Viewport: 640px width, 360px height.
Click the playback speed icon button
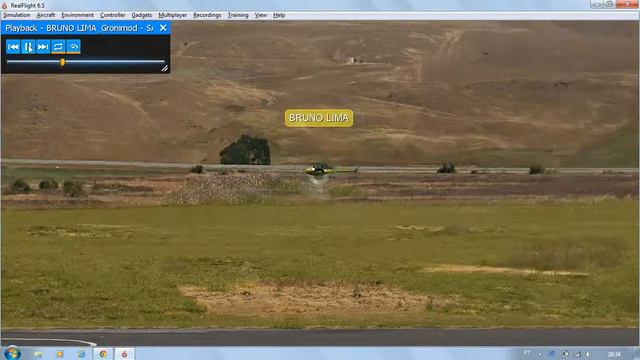point(73,47)
